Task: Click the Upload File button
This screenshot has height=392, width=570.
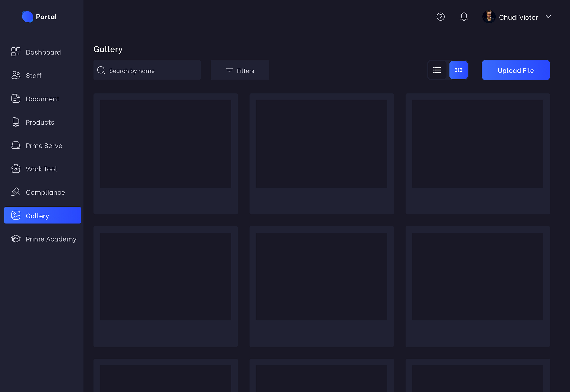Action: (515, 70)
